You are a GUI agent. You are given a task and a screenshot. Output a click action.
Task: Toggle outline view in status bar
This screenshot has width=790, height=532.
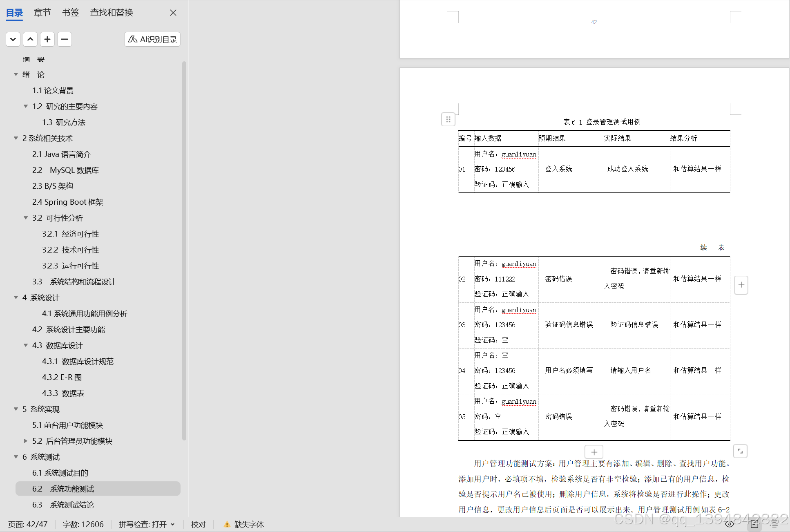774,524
